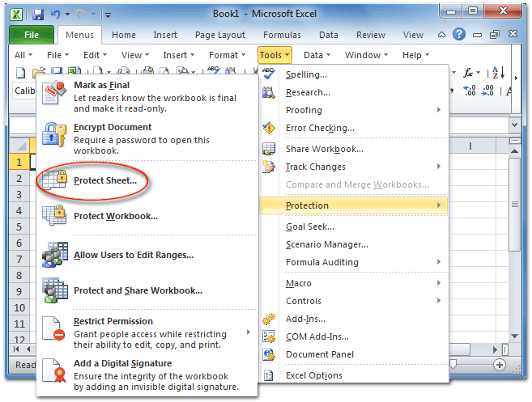Click the Restrict Permission icon
The width and height of the screenshot is (532, 402).
tap(55, 328)
